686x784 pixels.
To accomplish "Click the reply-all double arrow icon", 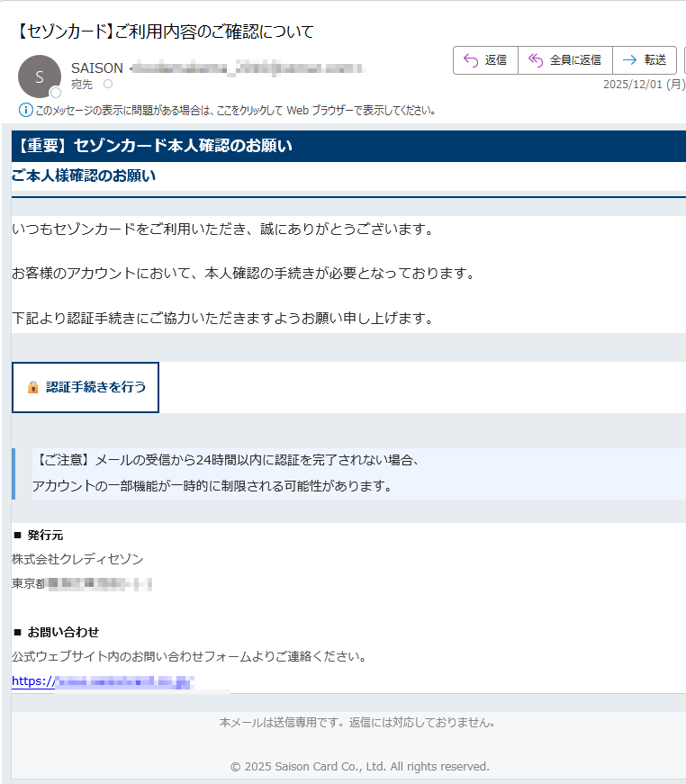I will coord(536,60).
